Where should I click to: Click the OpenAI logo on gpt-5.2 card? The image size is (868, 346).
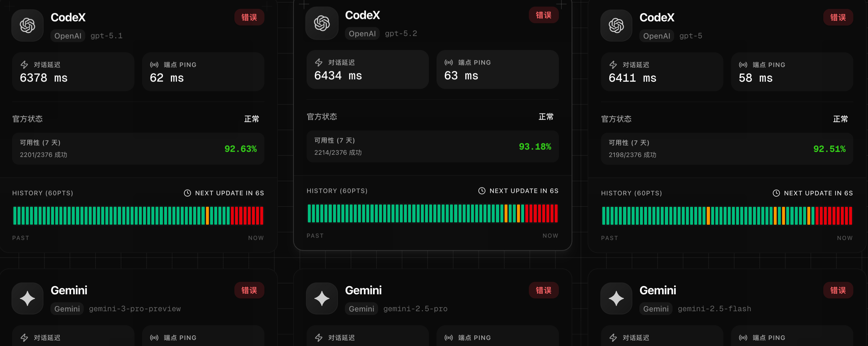(x=322, y=23)
